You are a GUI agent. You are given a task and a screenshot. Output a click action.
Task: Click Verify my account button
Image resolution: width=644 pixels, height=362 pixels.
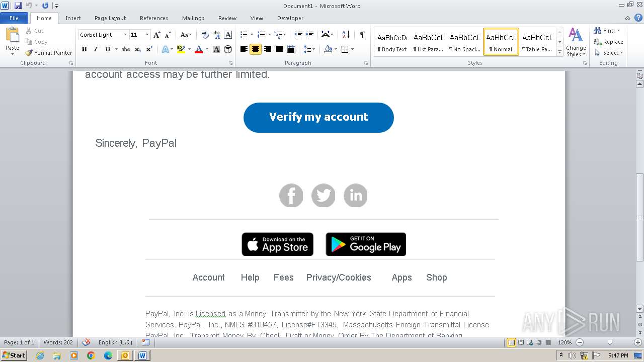click(x=318, y=118)
